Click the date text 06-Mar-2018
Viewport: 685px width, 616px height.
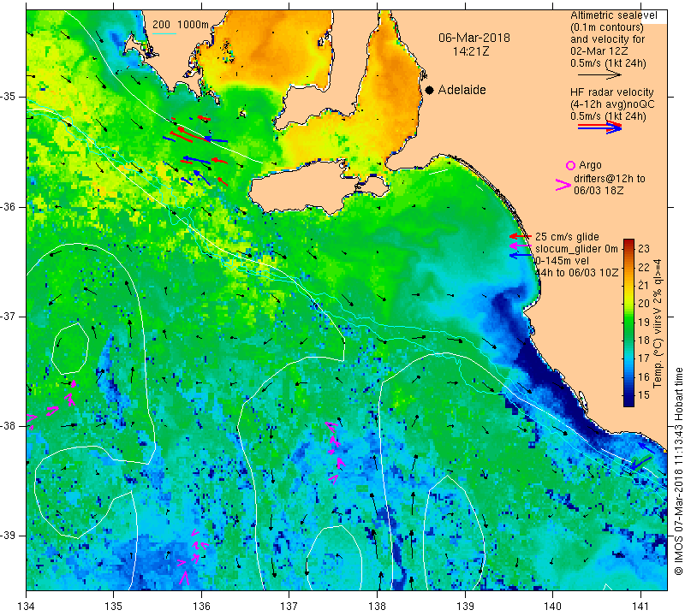coord(474,38)
